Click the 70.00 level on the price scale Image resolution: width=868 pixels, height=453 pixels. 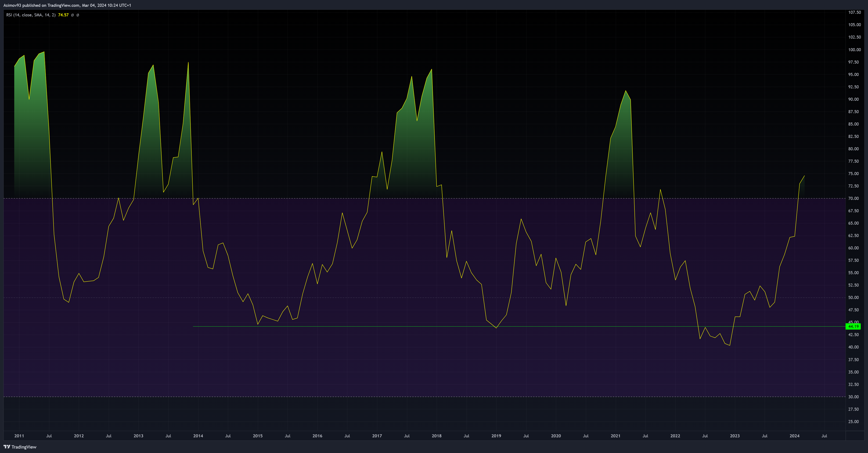click(x=853, y=198)
